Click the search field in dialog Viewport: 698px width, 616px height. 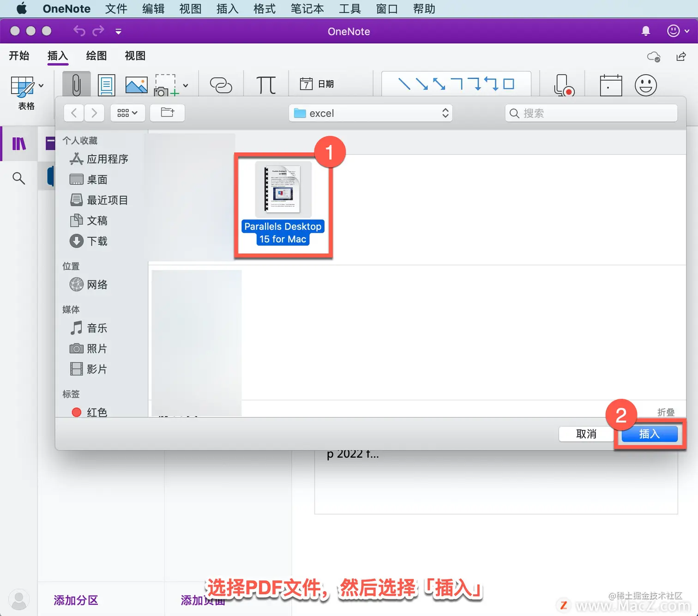591,113
